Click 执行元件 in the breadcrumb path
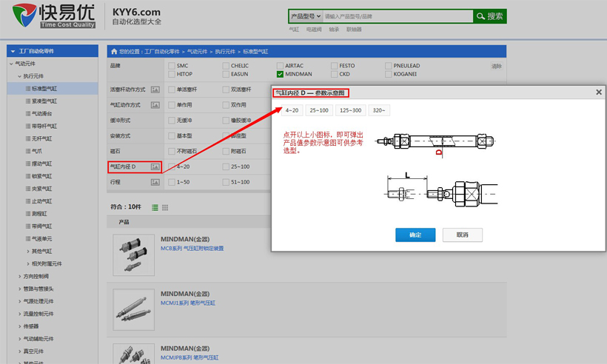Image resolution: width=607 pixels, height=364 pixels. [225, 52]
